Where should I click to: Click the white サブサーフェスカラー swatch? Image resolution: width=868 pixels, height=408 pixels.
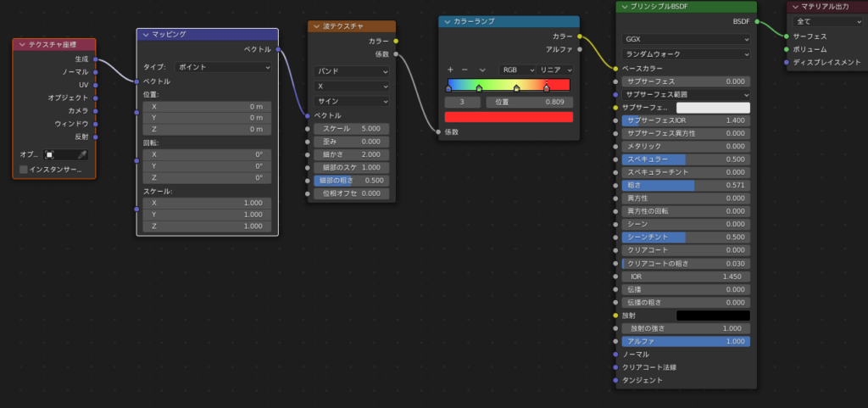click(713, 108)
